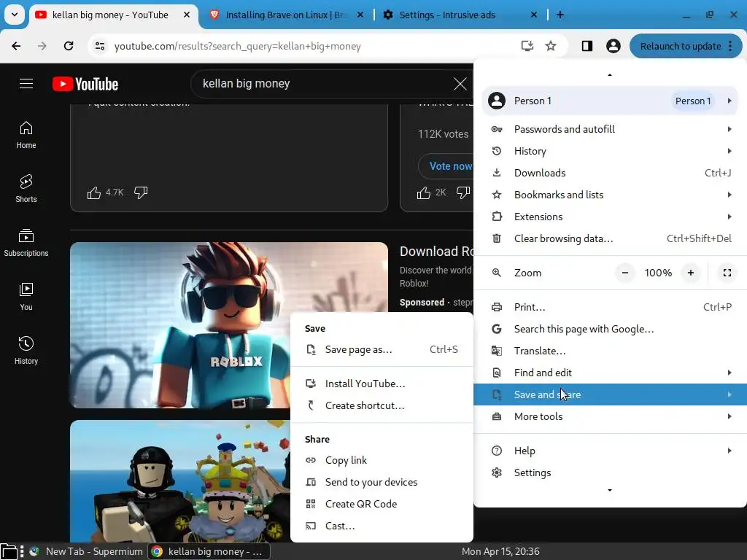The image size is (747, 560).
Task: Go back with the browser back arrow
Action: (x=16, y=46)
